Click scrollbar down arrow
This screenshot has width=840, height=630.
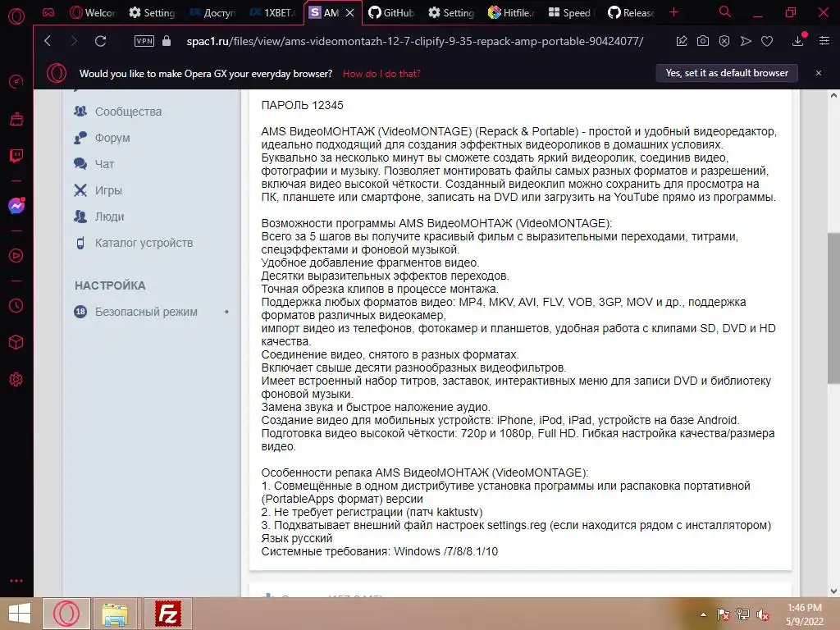[x=833, y=591]
